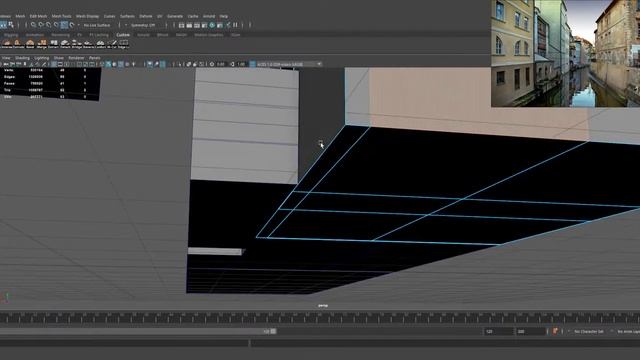The width and height of the screenshot is (640, 360).
Task: Switch to the Motion Graphics shelf tab
Action: (x=209, y=35)
